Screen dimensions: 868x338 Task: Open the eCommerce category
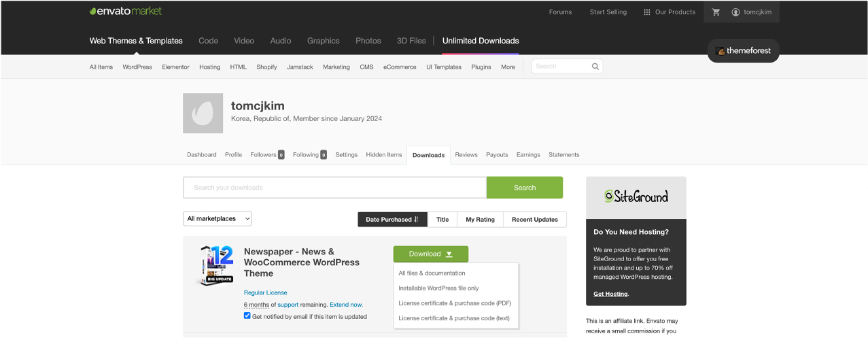tap(400, 67)
